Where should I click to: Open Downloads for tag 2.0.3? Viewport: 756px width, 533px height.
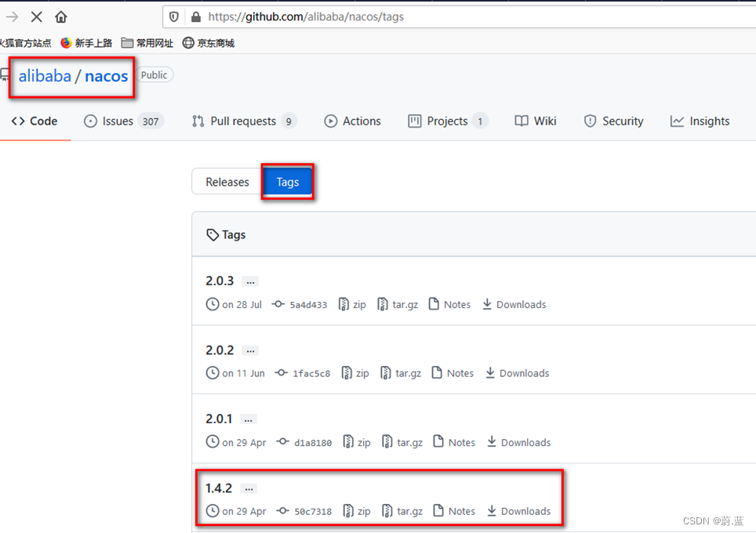tap(514, 305)
